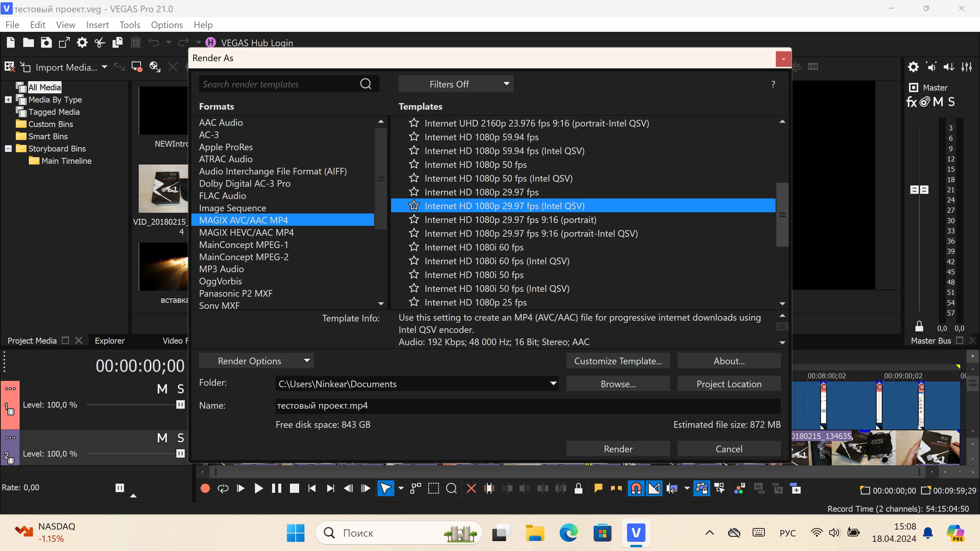Image resolution: width=980 pixels, height=551 pixels.
Task: Click the Stop playback button
Action: tap(294, 488)
